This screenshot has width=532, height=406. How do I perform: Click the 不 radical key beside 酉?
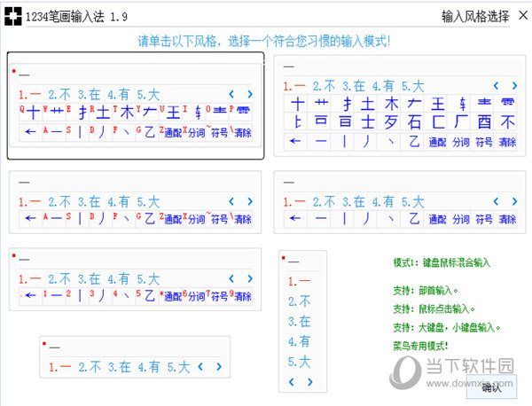click(x=507, y=121)
